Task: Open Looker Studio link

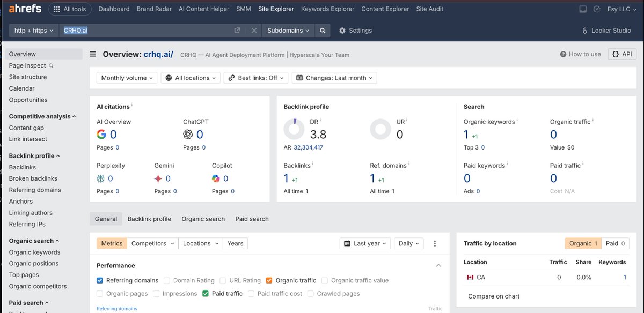Action: (x=606, y=31)
